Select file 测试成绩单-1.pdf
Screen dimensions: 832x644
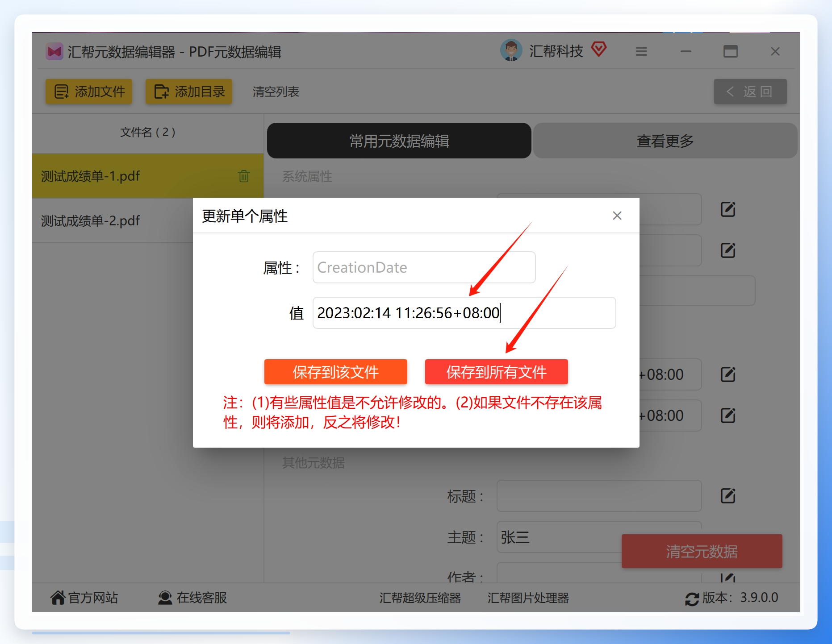(x=148, y=176)
